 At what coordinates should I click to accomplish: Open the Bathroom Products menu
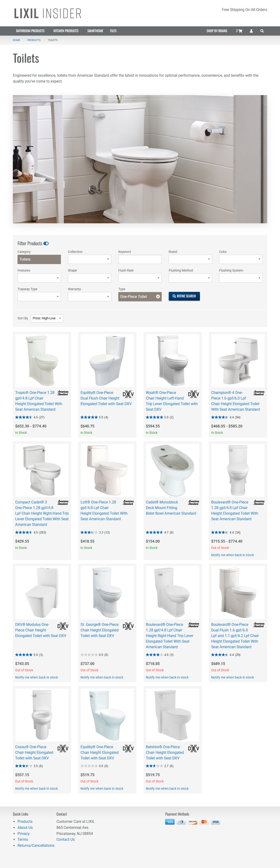[x=30, y=31]
